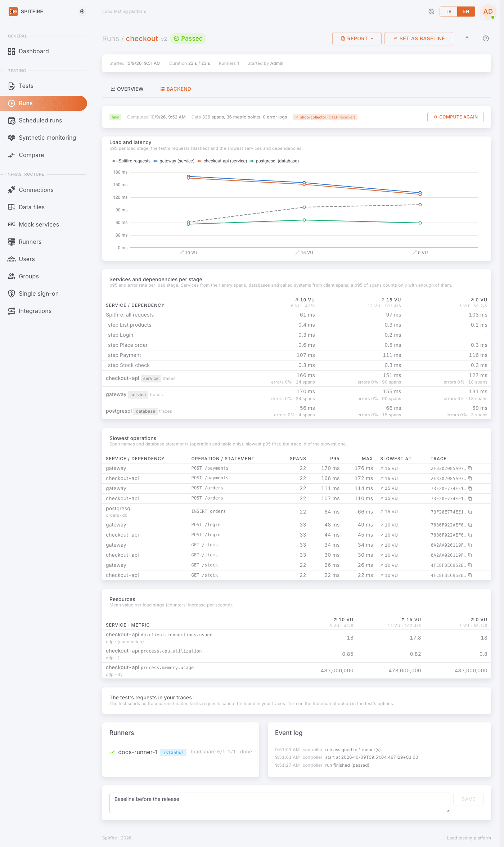Viewport: 504px width, 847px height.
Task: Toggle checkout-api (service) legend series
Action: point(222,161)
